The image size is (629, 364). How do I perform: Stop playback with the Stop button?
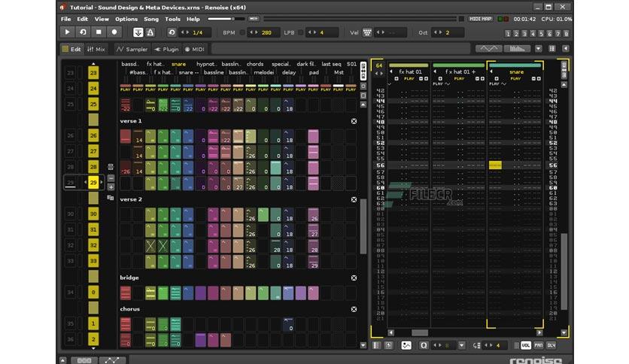coord(99,32)
